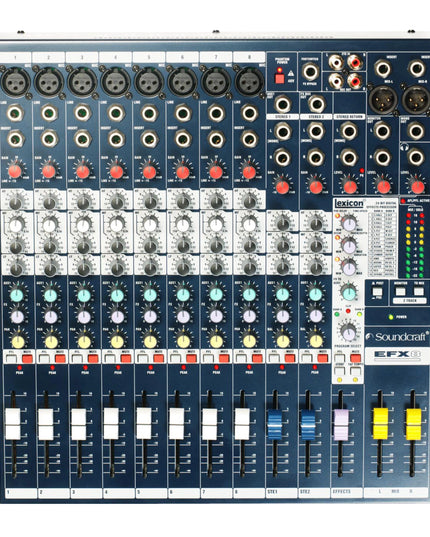Click the lilac EFFECTS fader
This screenshot has height=537, width=430.
click(x=341, y=425)
